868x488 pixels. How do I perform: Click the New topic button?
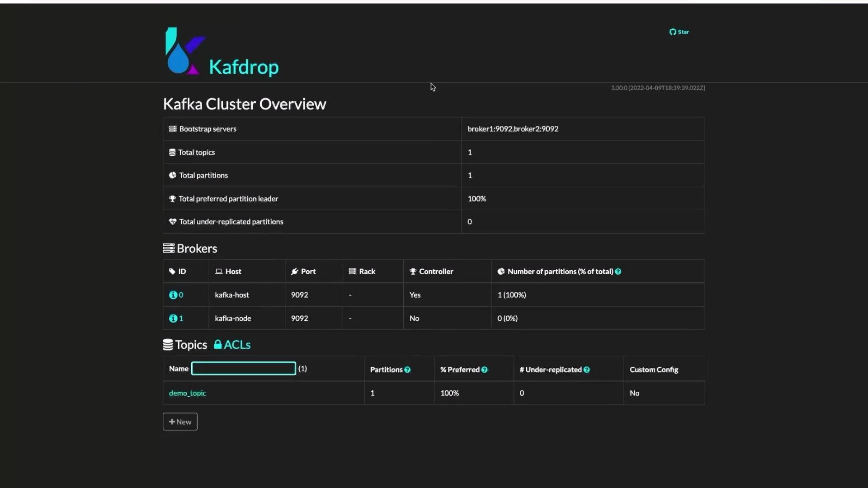click(x=180, y=422)
